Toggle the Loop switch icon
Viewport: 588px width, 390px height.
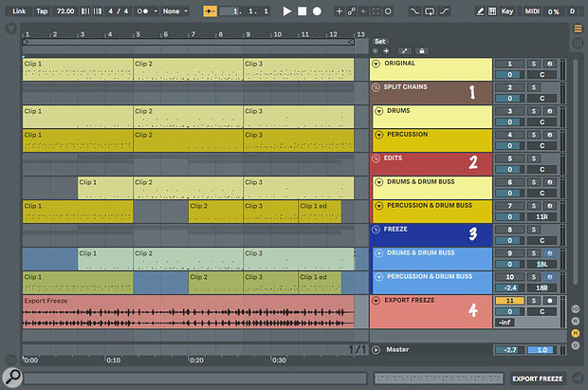pos(430,11)
